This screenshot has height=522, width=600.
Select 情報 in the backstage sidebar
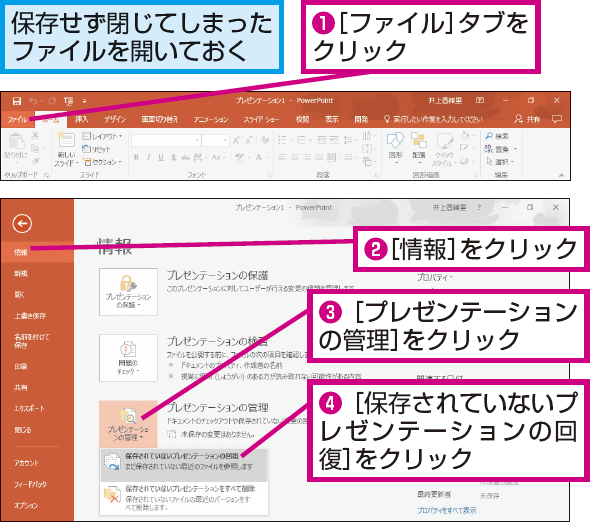tap(37, 252)
